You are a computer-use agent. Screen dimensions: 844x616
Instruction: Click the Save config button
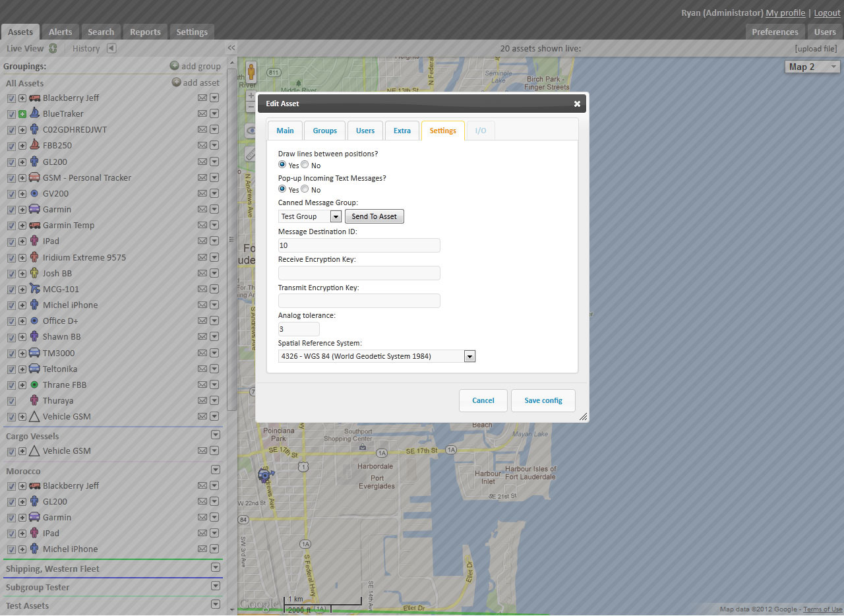pyautogui.click(x=543, y=400)
